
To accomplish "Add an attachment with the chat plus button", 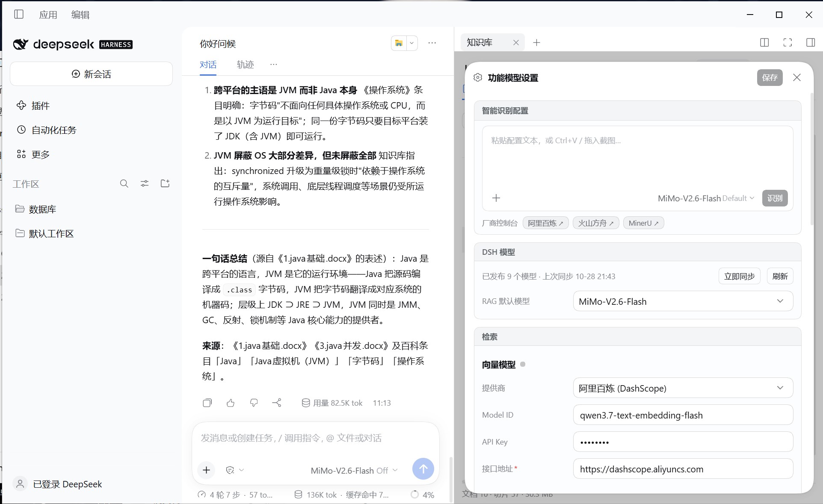I will [x=206, y=470].
